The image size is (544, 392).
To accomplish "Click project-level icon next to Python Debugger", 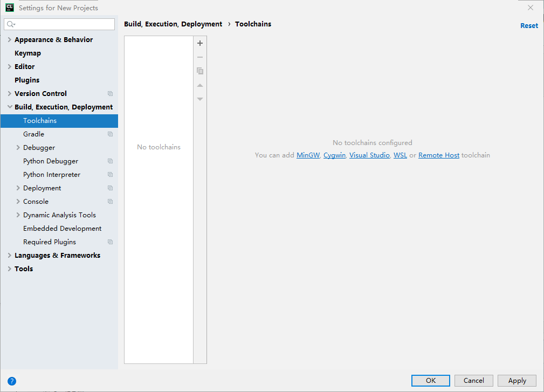I will pos(111,161).
